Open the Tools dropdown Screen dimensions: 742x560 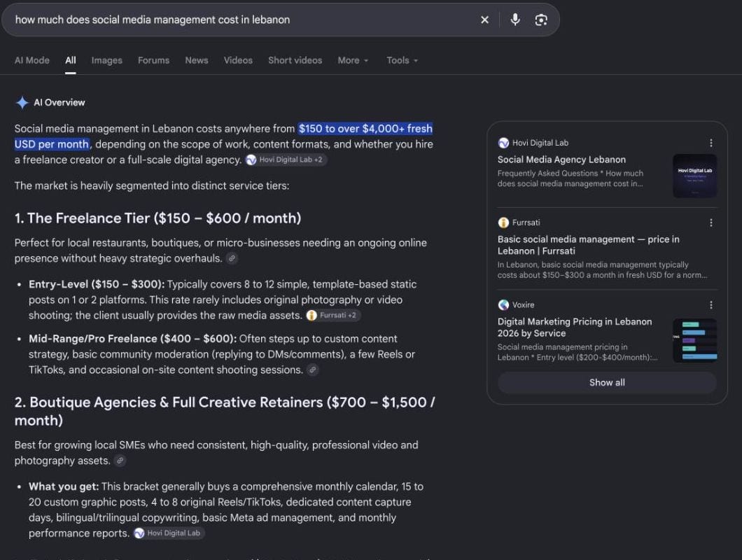[402, 61]
